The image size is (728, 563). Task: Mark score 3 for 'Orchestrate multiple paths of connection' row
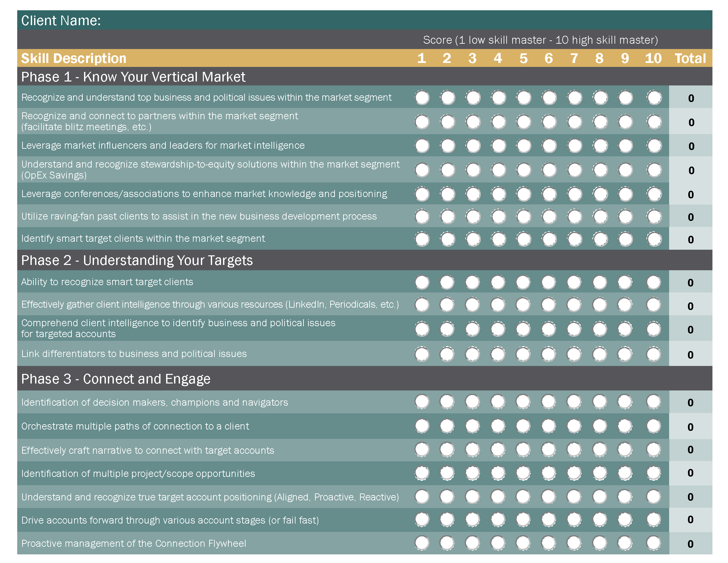[x=473, y=426]
